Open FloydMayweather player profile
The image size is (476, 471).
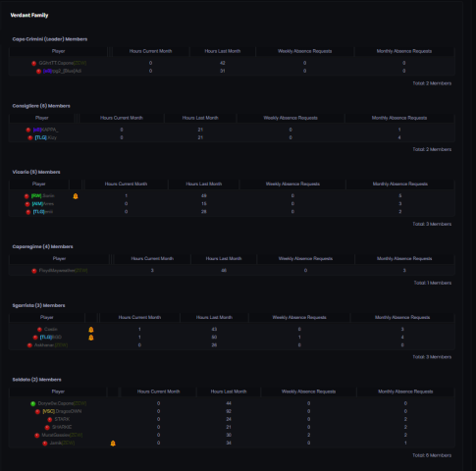pyautogui.click(x=63, y=270)
